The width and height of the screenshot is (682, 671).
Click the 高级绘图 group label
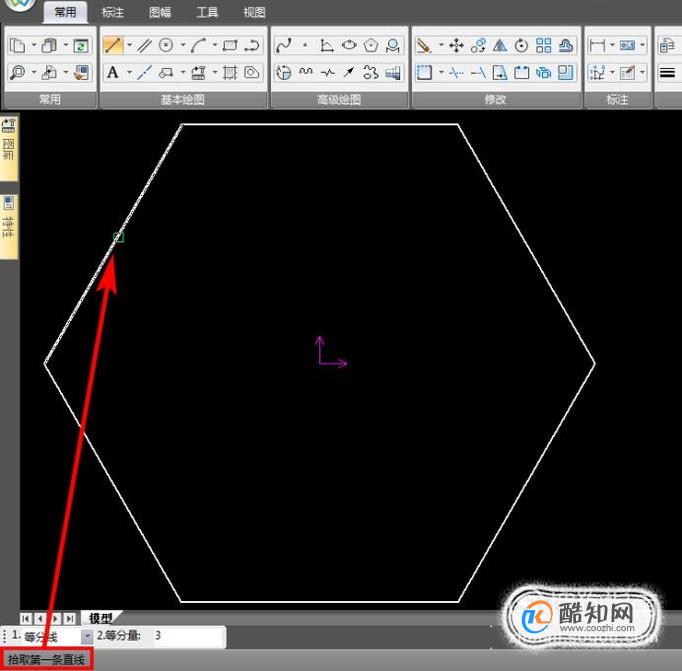pyautogui.click(x=339, y=100)
